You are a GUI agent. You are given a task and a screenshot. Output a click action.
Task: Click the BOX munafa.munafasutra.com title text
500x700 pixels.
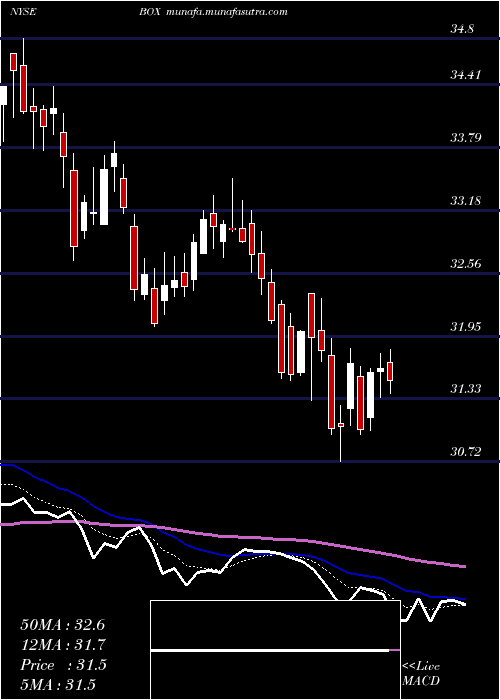(213, 12)
